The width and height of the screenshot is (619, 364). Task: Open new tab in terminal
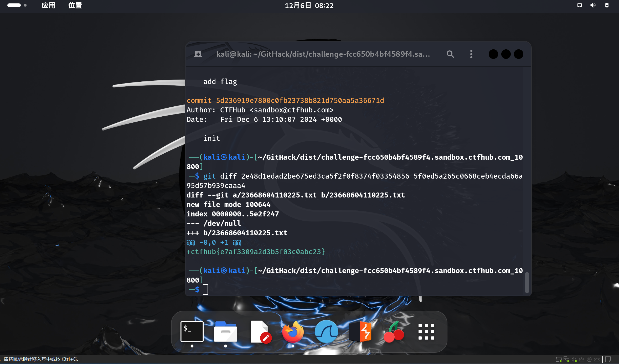pos(198,54)
